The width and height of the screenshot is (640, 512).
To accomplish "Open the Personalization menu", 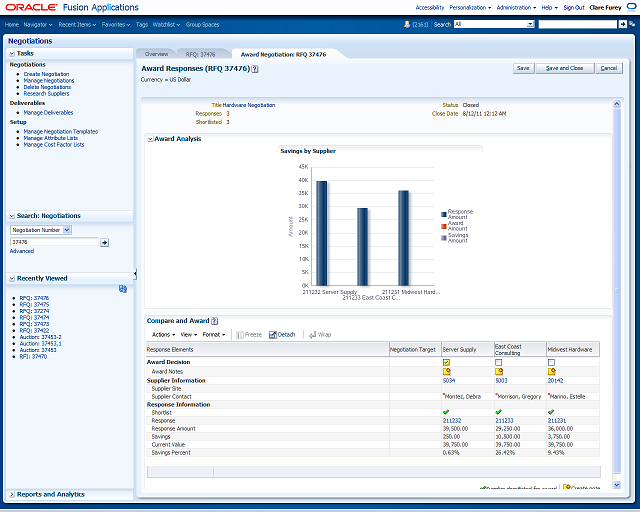I will point(470,8).
